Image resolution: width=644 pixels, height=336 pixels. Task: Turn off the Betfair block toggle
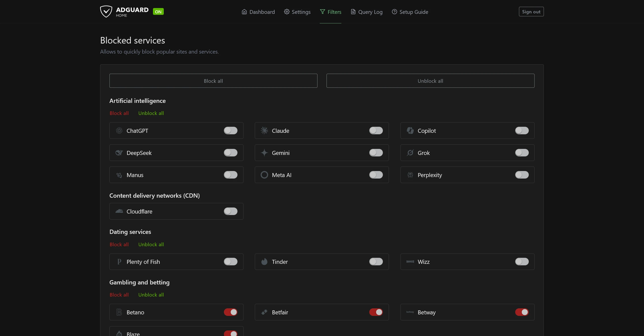376,312
